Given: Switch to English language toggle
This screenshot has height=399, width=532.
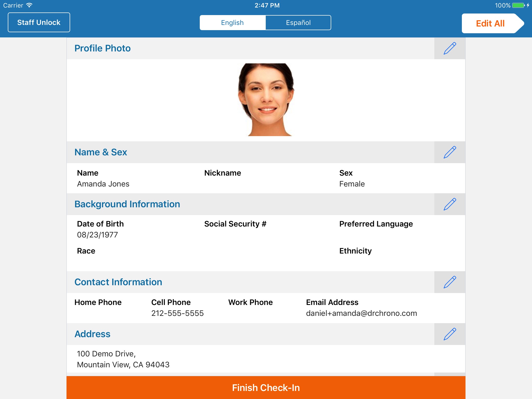Looking at the screenshot, I should (x=232, y=22).
